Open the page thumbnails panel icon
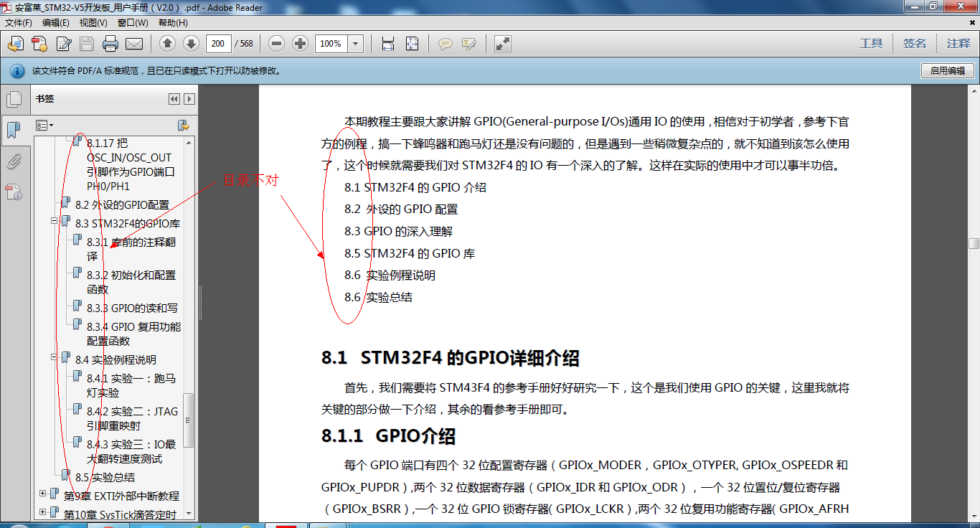This screenshot has width=980, height=528. (x=14, y=100)
